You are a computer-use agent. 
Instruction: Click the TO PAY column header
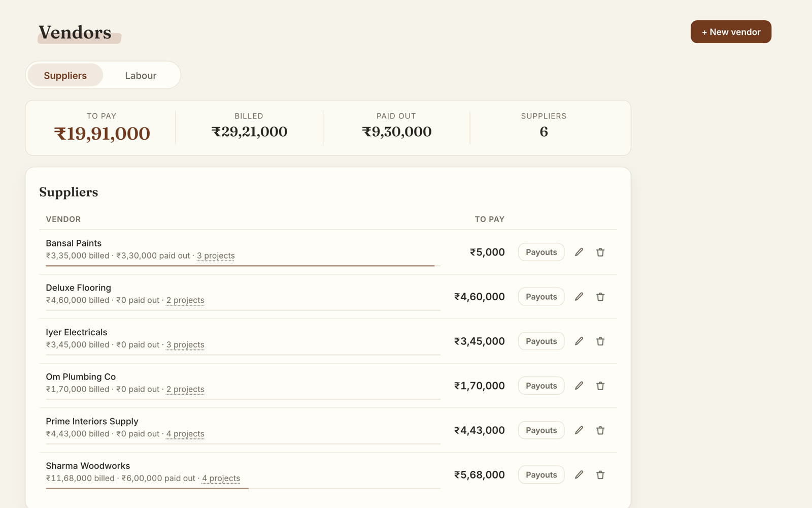tap(490, 219)
